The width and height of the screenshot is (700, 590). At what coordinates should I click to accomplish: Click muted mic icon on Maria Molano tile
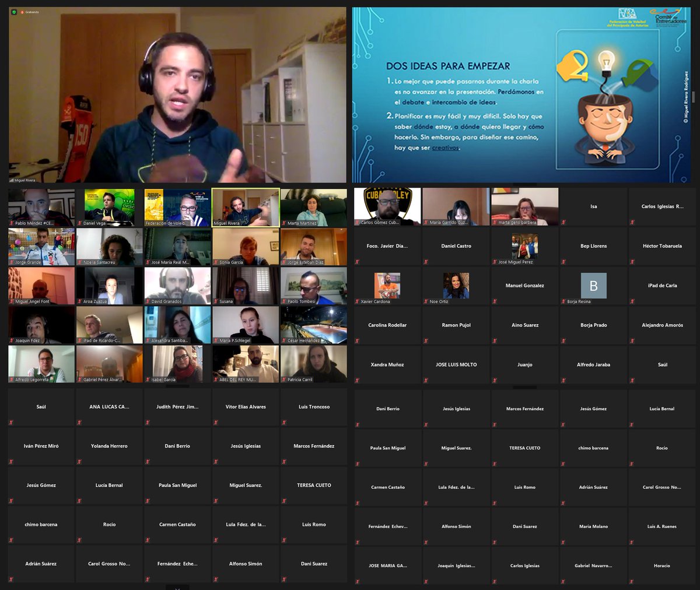pos(563,542)
